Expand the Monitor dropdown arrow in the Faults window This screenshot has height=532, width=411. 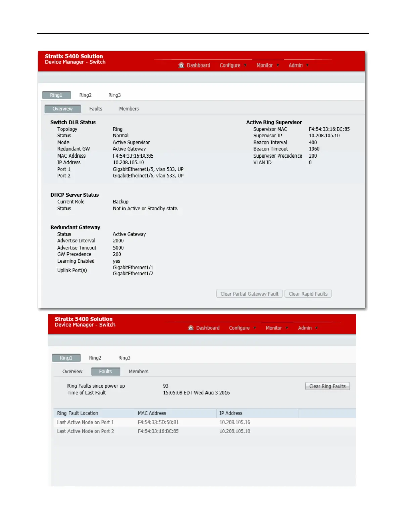click(287, 328)
